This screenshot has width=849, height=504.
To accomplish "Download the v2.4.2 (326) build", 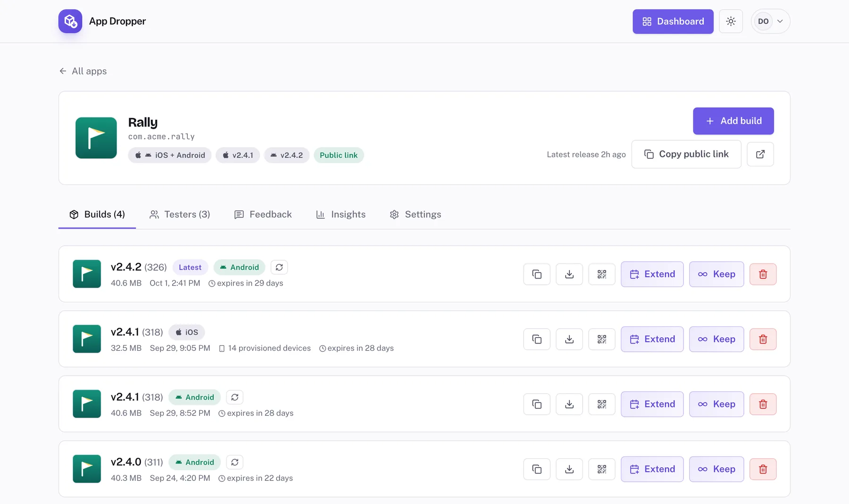I will tap(569, 274).
